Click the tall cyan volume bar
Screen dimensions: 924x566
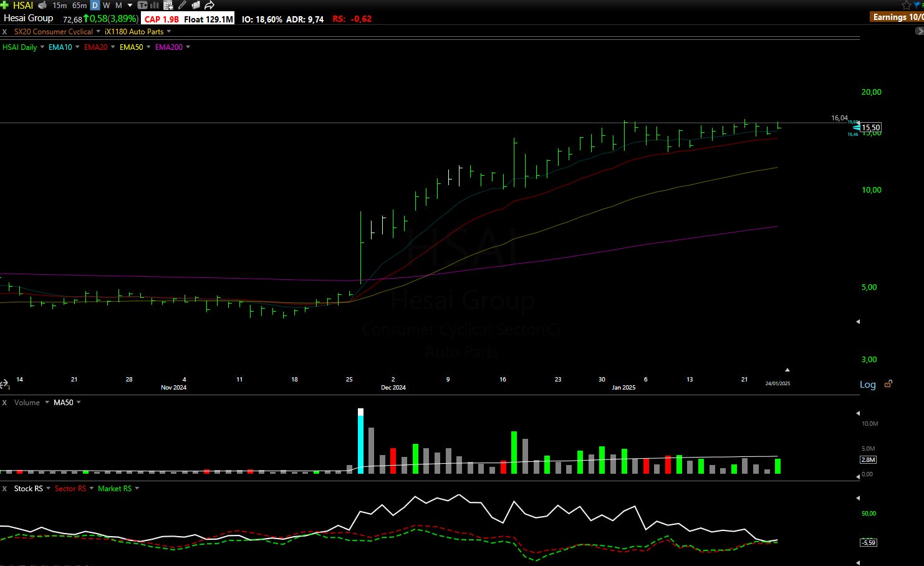(x=360, y=441)
